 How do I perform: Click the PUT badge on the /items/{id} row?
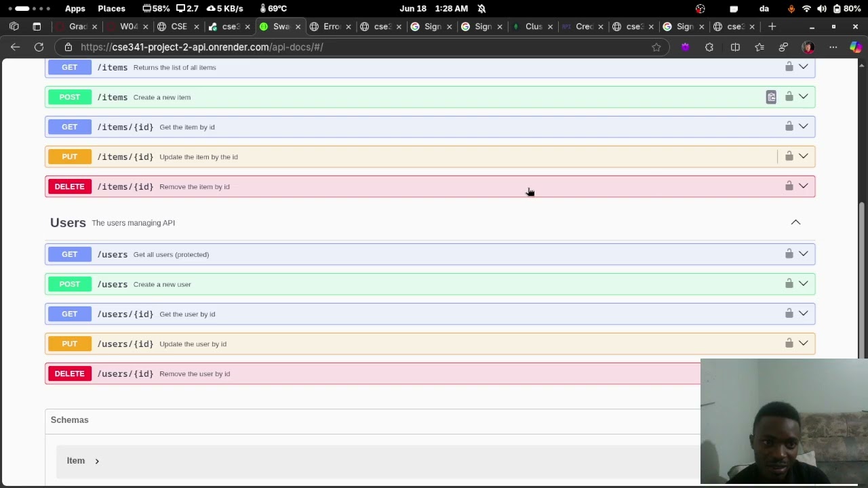pos(69,157)
